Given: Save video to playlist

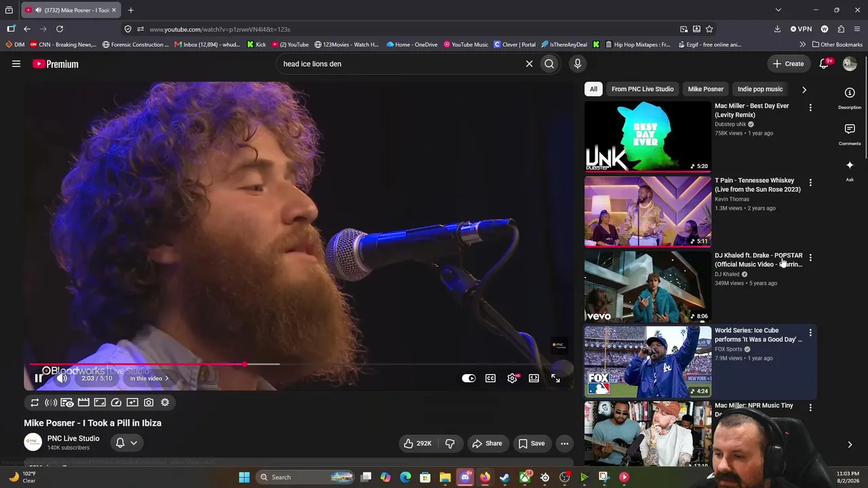Looking at the screenshot, I should tap(532, 443).
